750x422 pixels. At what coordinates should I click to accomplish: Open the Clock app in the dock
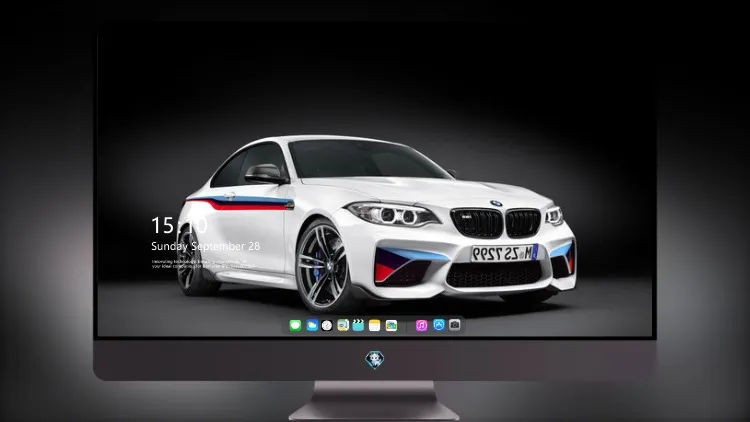tap(327, 325)
